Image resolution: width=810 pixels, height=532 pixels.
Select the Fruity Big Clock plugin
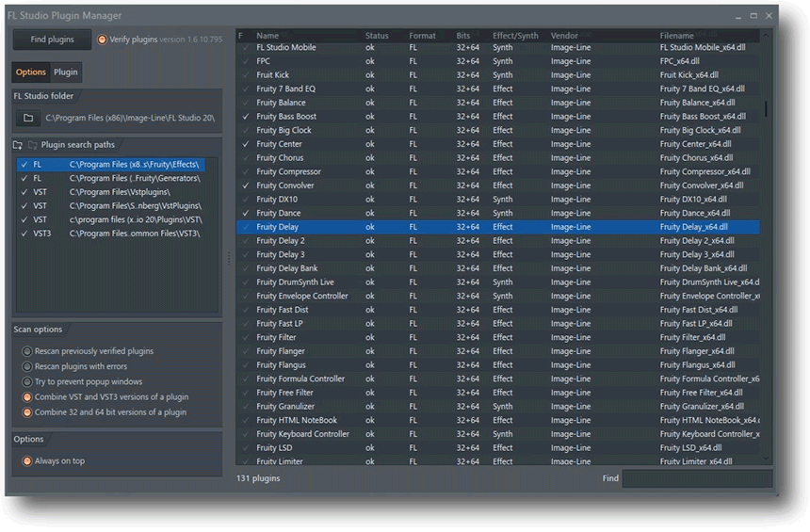click(498, 131)
